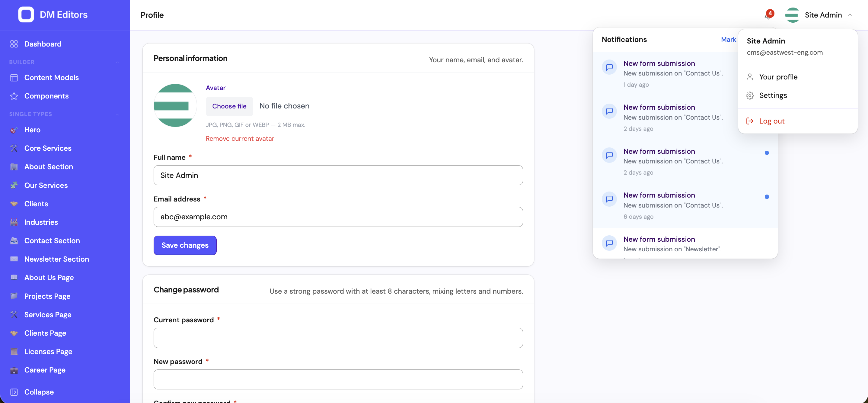This screenshot has height=403, width=868.
Task: Click the Email address input field
Action: [338, 217]
